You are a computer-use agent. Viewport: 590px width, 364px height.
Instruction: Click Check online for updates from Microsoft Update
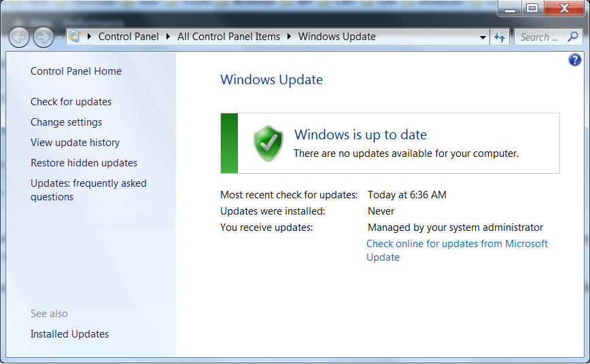(457, 251)
